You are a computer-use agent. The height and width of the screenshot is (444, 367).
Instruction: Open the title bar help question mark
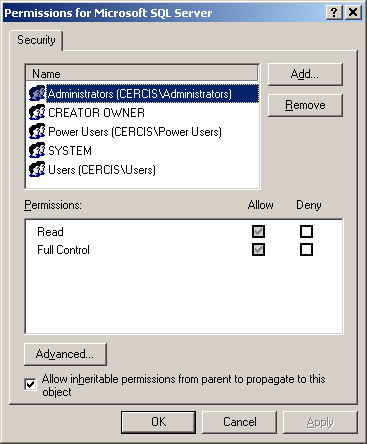tap(334, 13)
